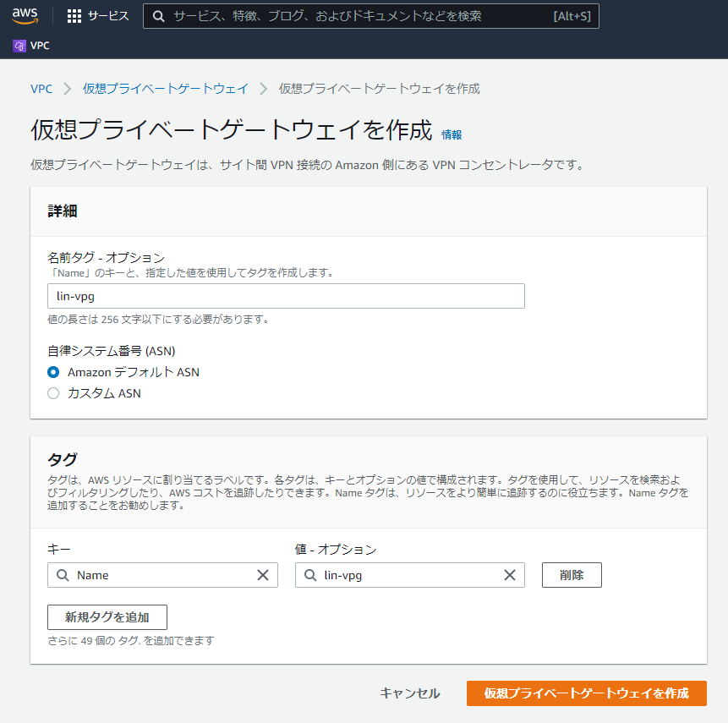Screen dimensions: 728x723
Task: Click the search icon in the value field
Action: pos(310,575)
